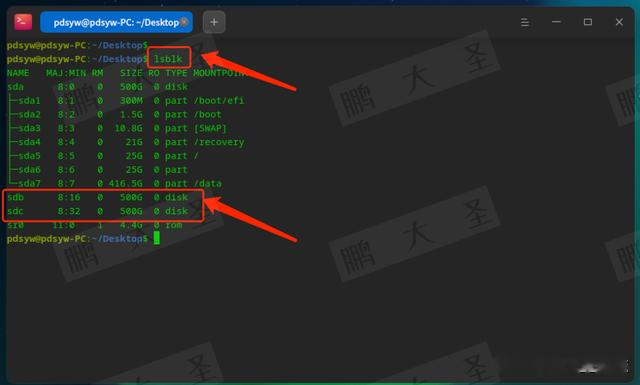Image resolution: width=640 pixels, height=385 pixels.
Task: Open the hamburger menu in title bar
Action: [525, 22]
